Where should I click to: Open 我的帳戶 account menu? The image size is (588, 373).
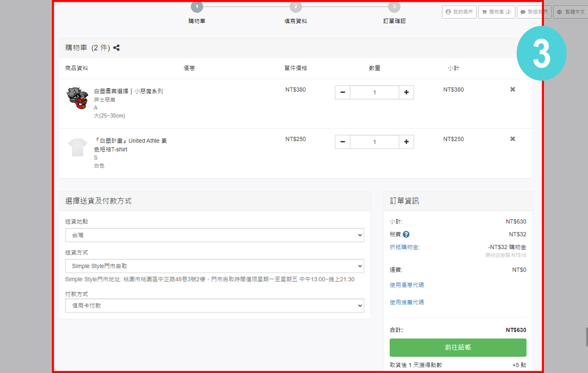click(459, 12)
